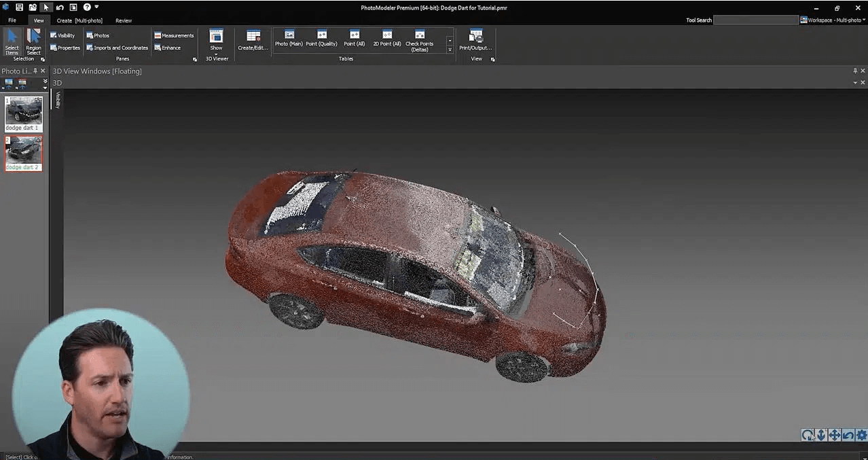Activate the Select Items tool
Viewport: 868px width, 460px height.
(x=12, y=41)
